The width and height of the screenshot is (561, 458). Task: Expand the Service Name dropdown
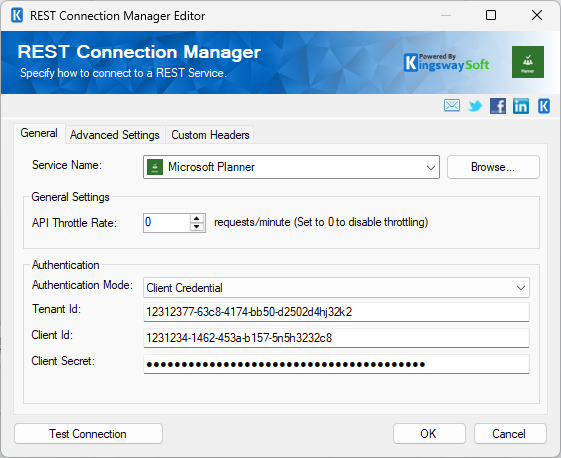(431, 167)
